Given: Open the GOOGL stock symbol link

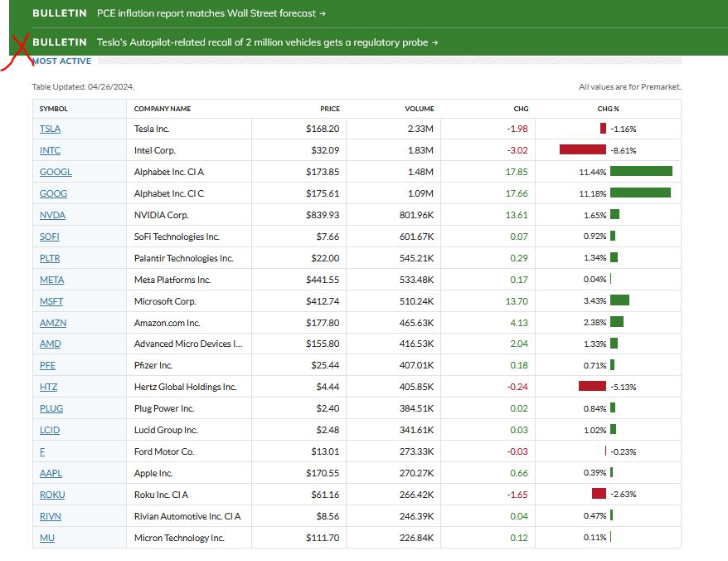Looking at the screenshot, I should click(56, 172).
